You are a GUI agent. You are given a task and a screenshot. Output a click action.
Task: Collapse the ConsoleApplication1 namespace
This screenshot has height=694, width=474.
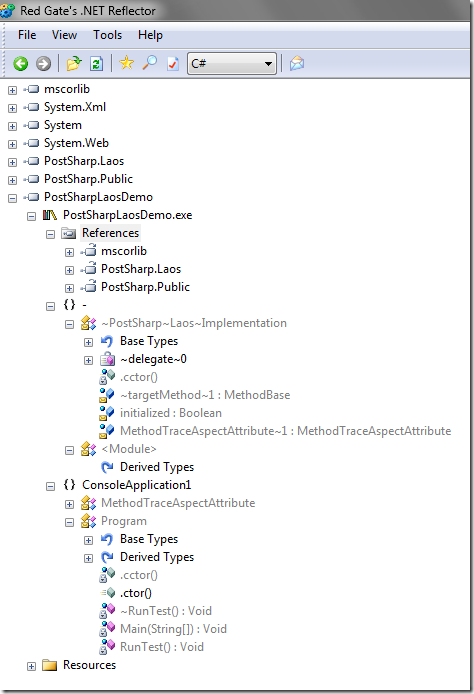point(50,486)
